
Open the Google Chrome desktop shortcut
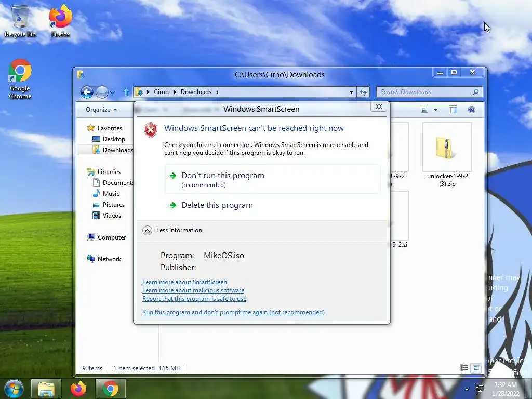pos(20,79)
